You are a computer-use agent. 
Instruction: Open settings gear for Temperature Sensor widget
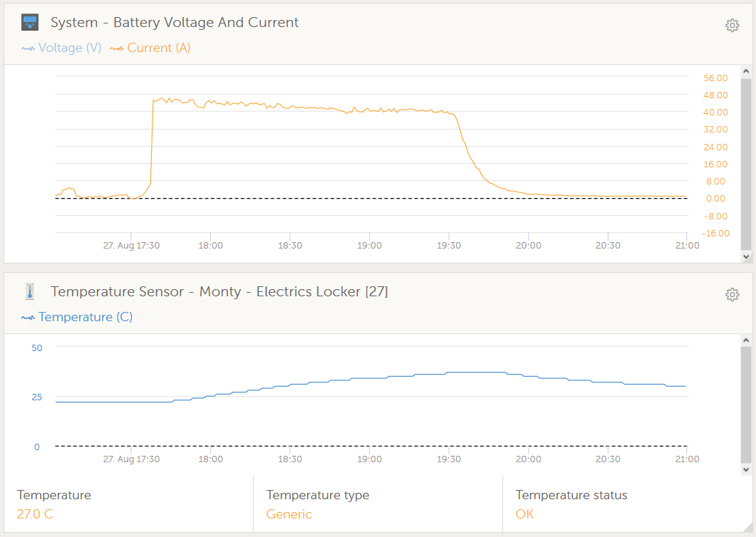tap(732, 295)
